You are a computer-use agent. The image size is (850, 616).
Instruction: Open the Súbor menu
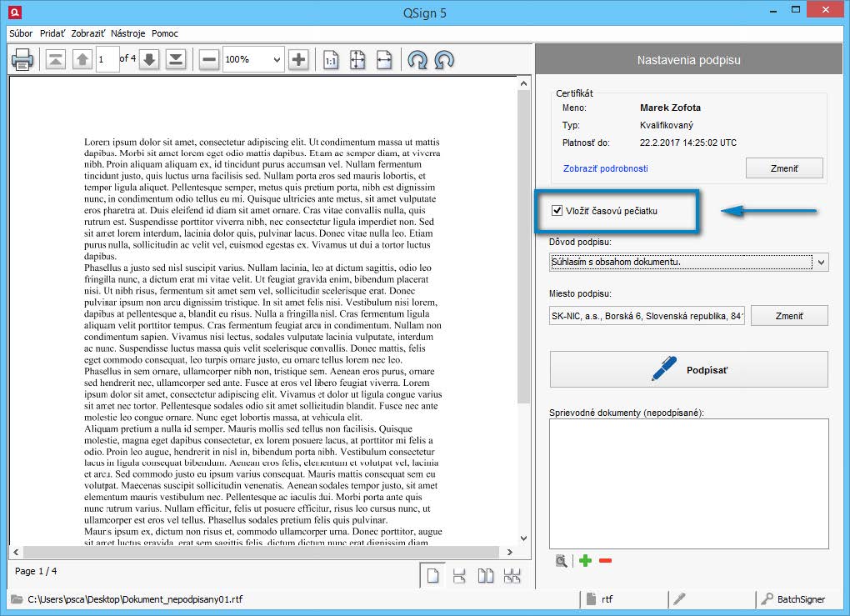[x=21, y=33]
